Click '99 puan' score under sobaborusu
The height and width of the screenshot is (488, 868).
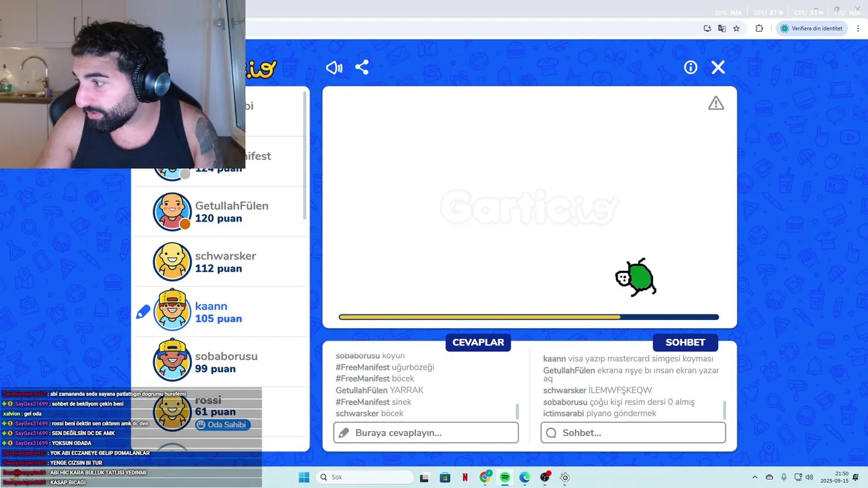(x=216, y=369)
